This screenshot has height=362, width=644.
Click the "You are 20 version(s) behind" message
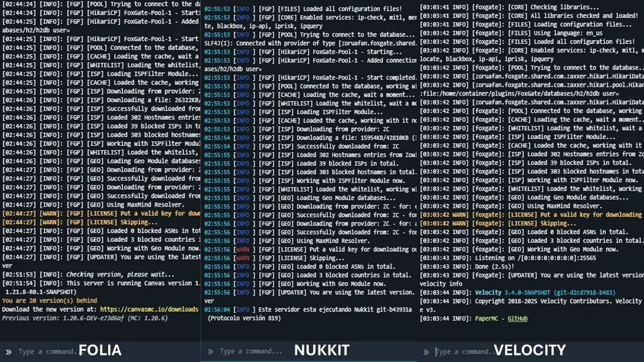click(x=49, y=301)
